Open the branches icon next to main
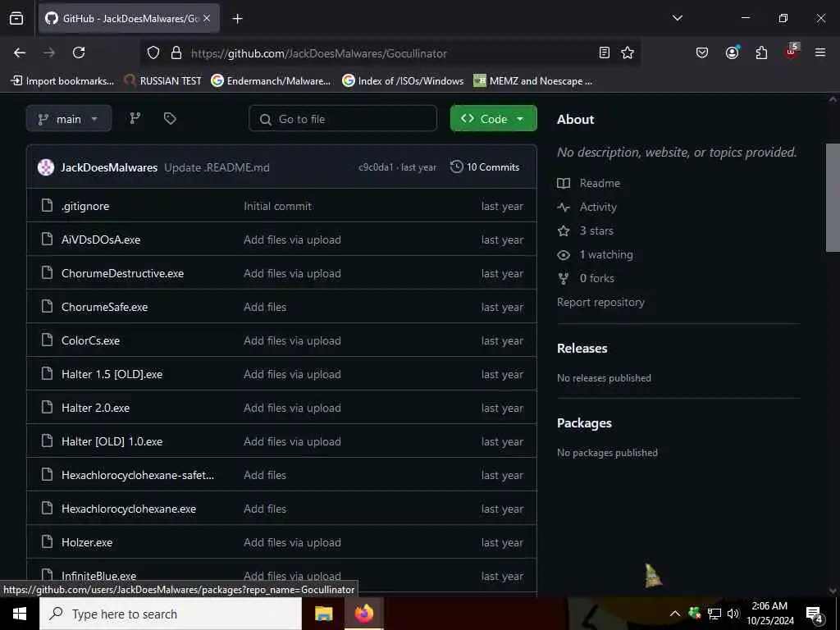 point(135,118)
